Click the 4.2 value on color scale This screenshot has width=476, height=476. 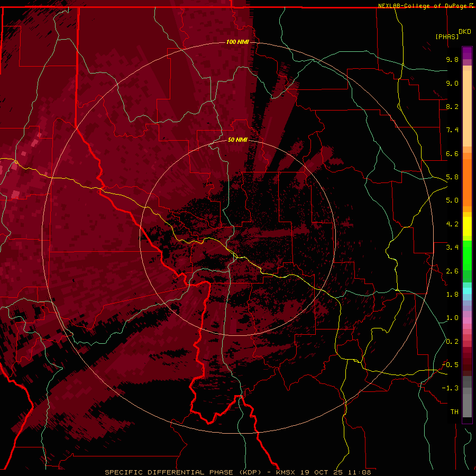(452, 224)
